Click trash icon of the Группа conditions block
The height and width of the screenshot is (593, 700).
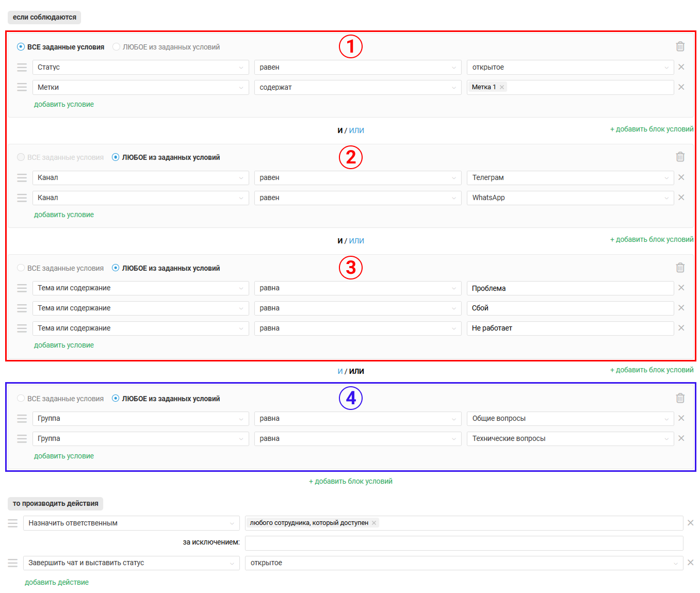680,398
